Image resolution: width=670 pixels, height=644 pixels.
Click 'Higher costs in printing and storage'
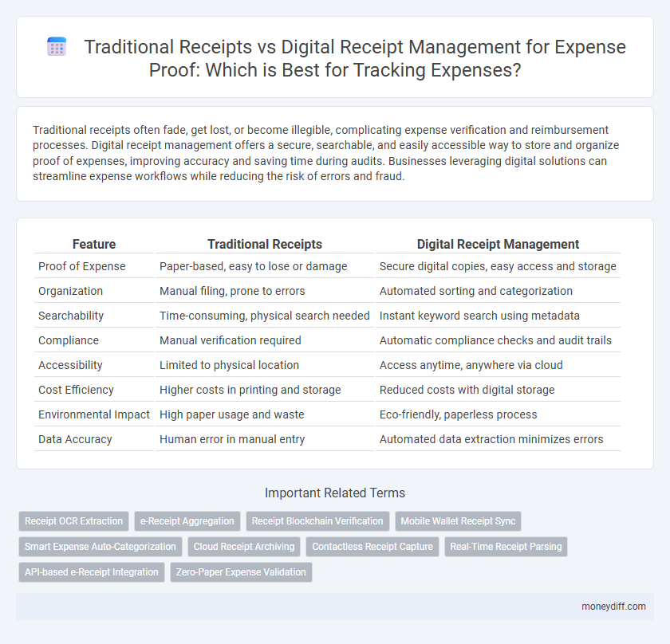(250, 390)
